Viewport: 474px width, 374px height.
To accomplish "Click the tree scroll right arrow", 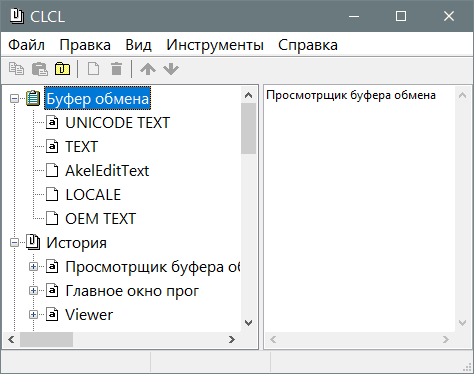I will [232, 340].
